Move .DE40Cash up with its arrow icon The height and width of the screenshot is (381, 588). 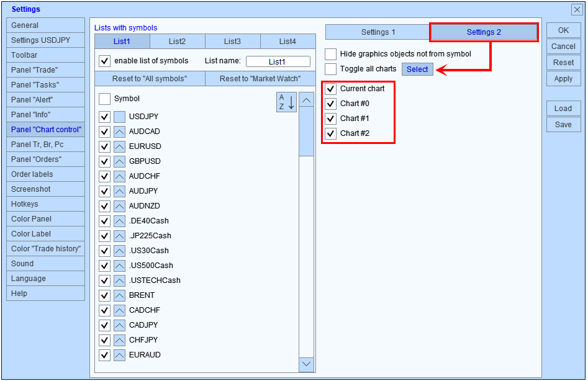click(x=120, y=221)
